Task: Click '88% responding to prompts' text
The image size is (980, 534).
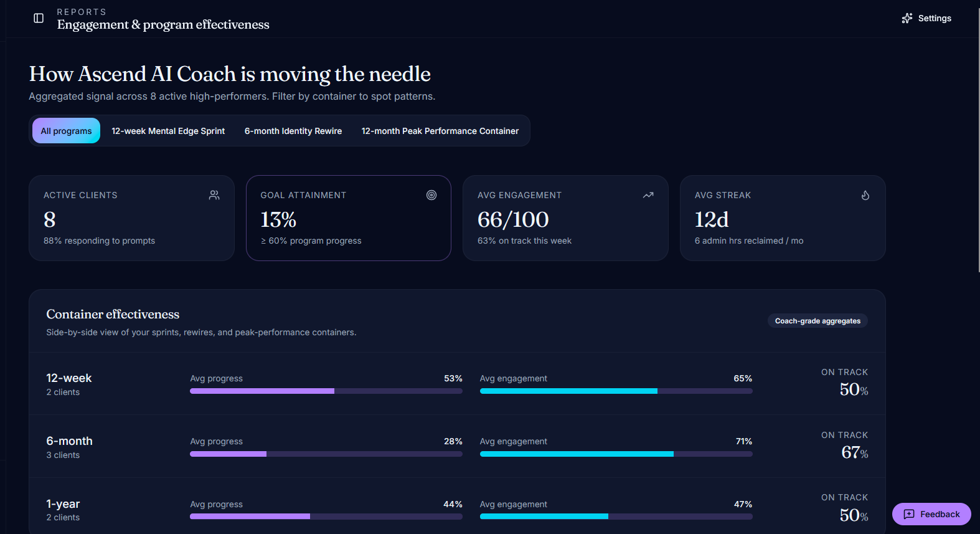Action: coord(99,241)
